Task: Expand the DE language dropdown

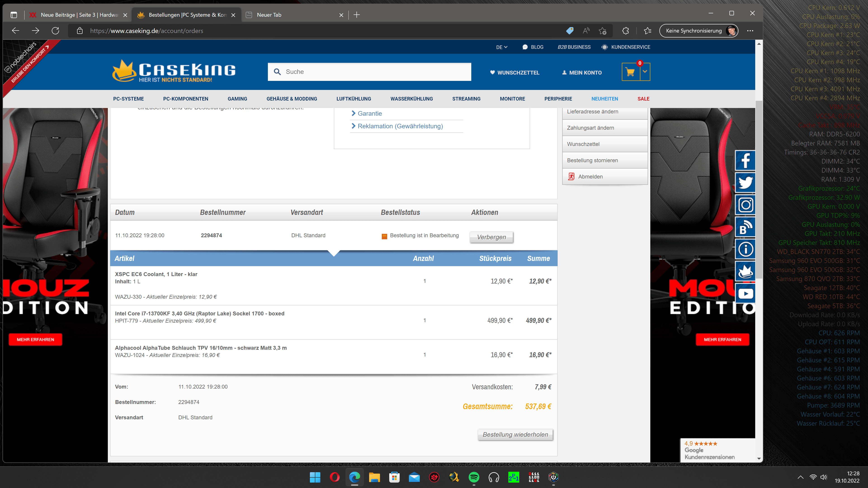Action: (501, 47)
